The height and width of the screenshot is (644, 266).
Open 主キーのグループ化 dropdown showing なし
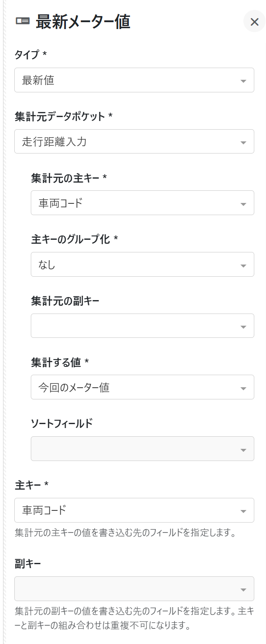(x=135, y=265)
